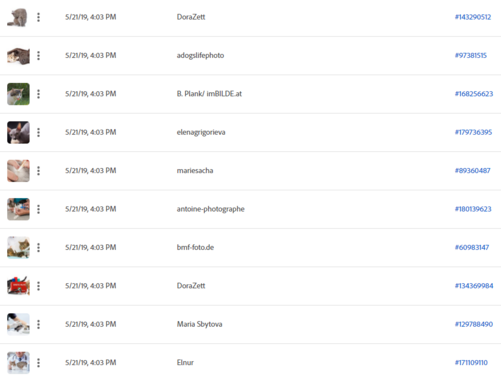Screen dimensions: 501x379
Task: Follow the #168256623 asset link
Action: click(x=474, y=94)
